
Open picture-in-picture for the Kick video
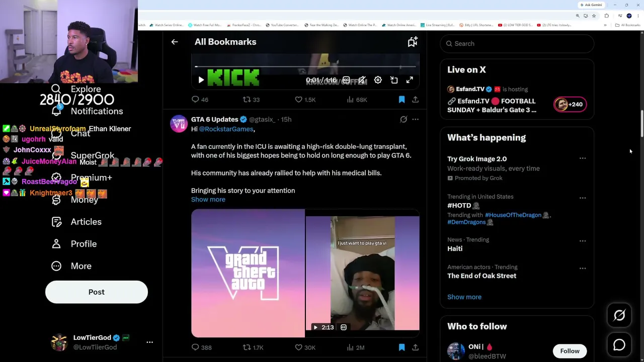[394, 80]
